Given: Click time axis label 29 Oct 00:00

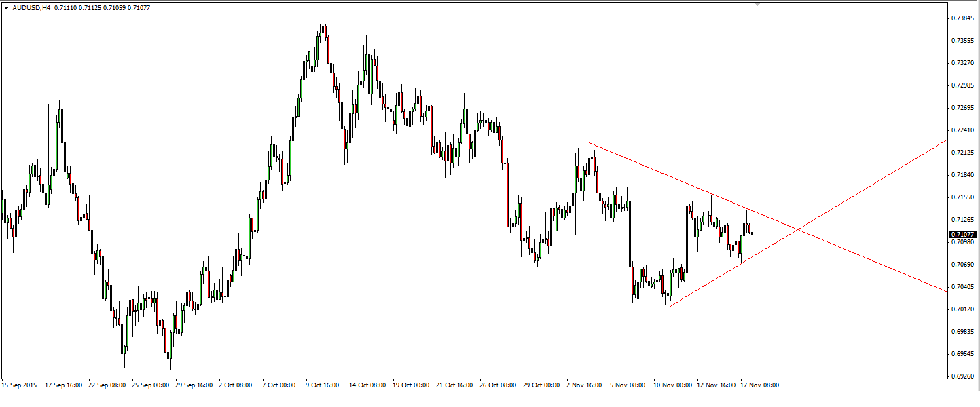Looking at the screenshot, I should click(541, 385).
